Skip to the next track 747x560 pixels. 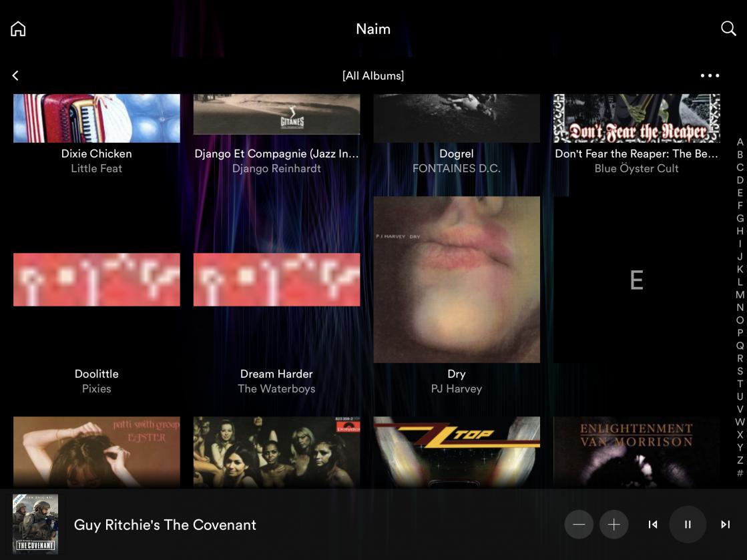(725, 525)
